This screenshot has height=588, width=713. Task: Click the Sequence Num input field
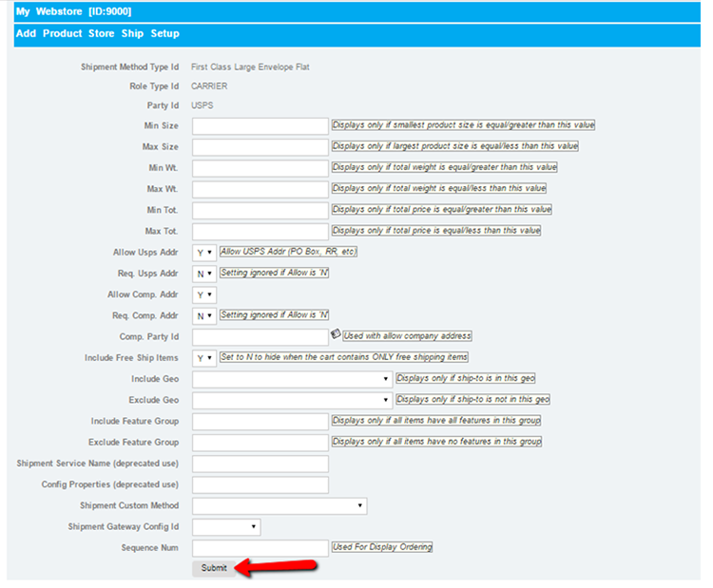click(x=260, y=548)
